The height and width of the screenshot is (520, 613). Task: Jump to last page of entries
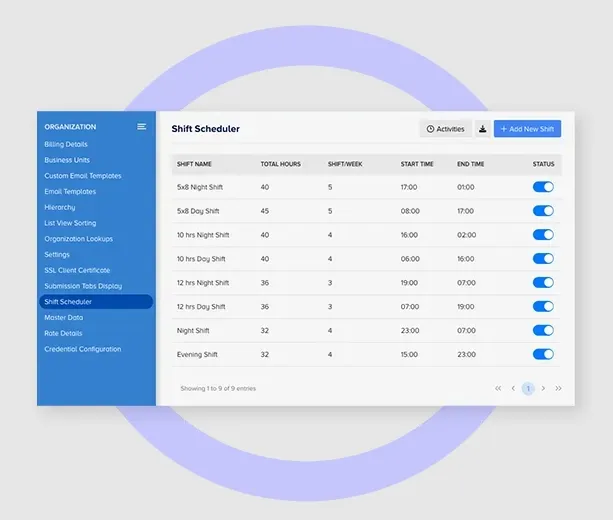[x=558, y=388]
